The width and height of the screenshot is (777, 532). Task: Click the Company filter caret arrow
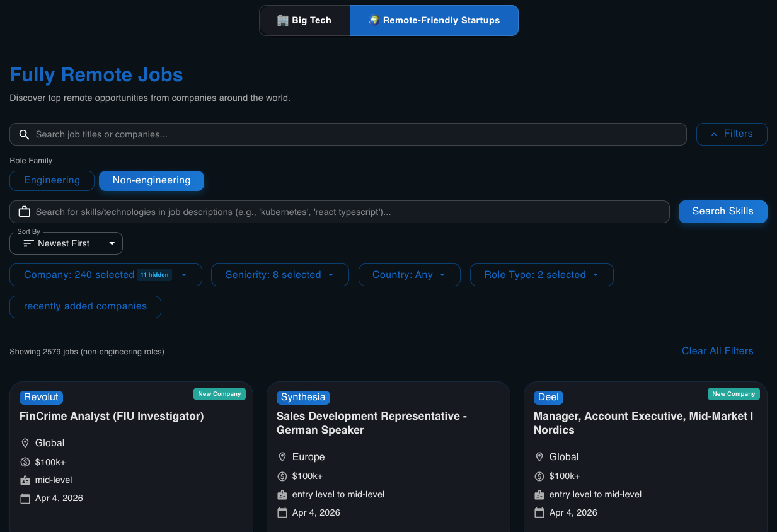tap(184, 275)
